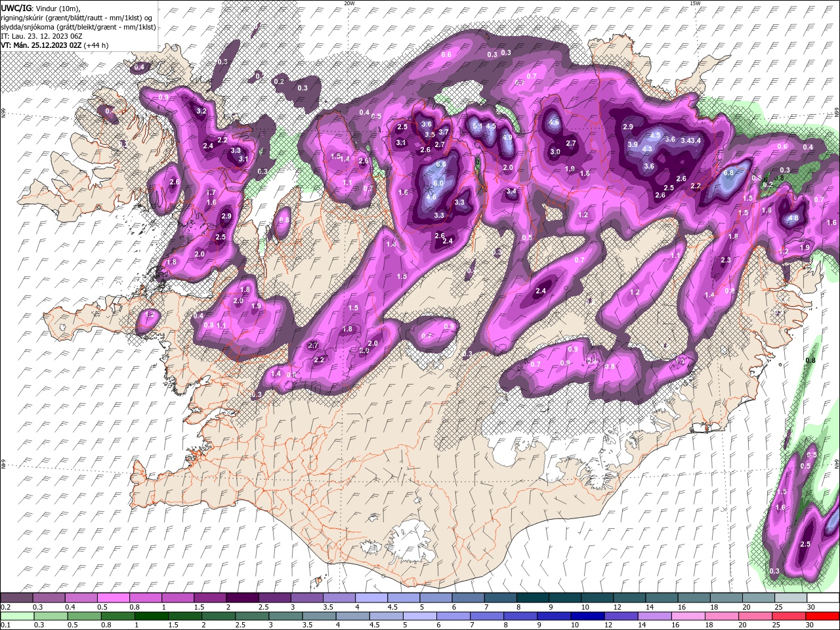Click the 3.0 snowfall value on the map

click(555, 152)
